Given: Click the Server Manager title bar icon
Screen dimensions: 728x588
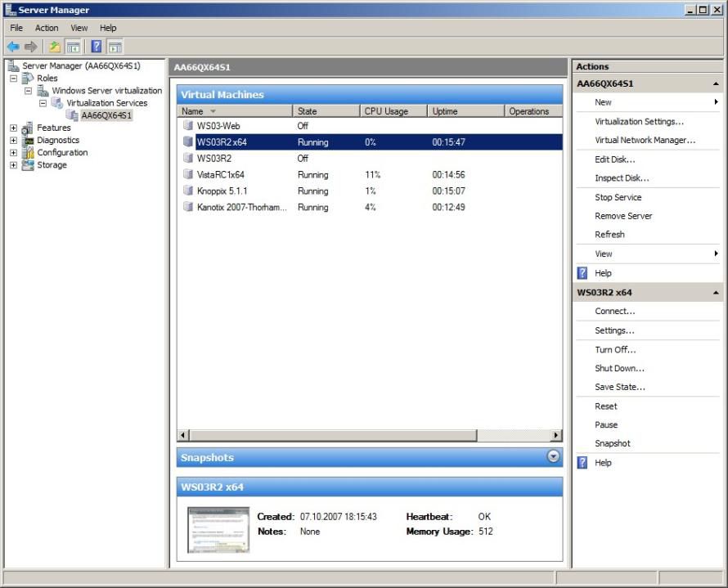Looking at the screenshot, I should [x=11, y=10].
